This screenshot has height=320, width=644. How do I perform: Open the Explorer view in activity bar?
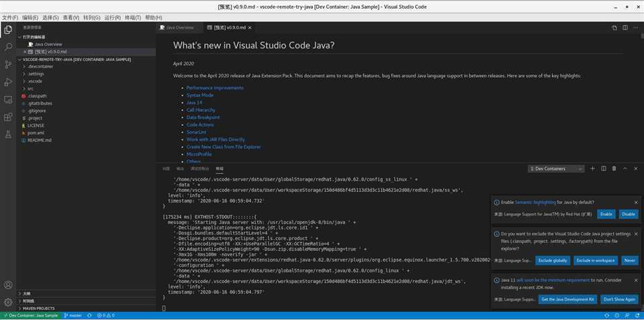8,30
